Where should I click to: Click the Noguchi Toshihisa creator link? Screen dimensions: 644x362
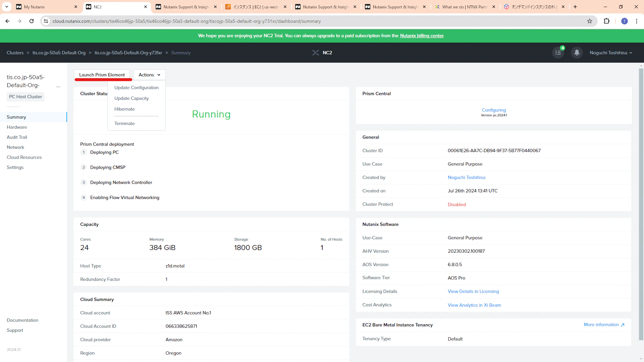pyautogui.click(x=466, y=177)
